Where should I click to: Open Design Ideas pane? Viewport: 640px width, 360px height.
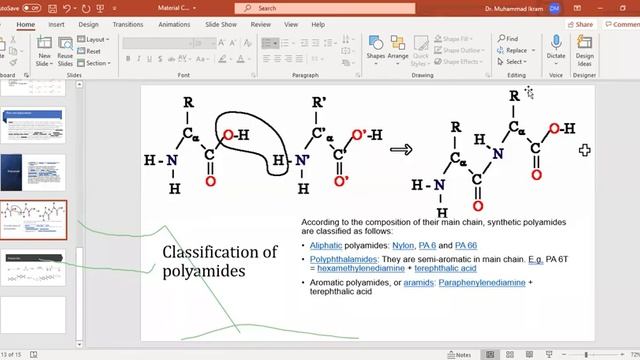click(x=584, y=51)
